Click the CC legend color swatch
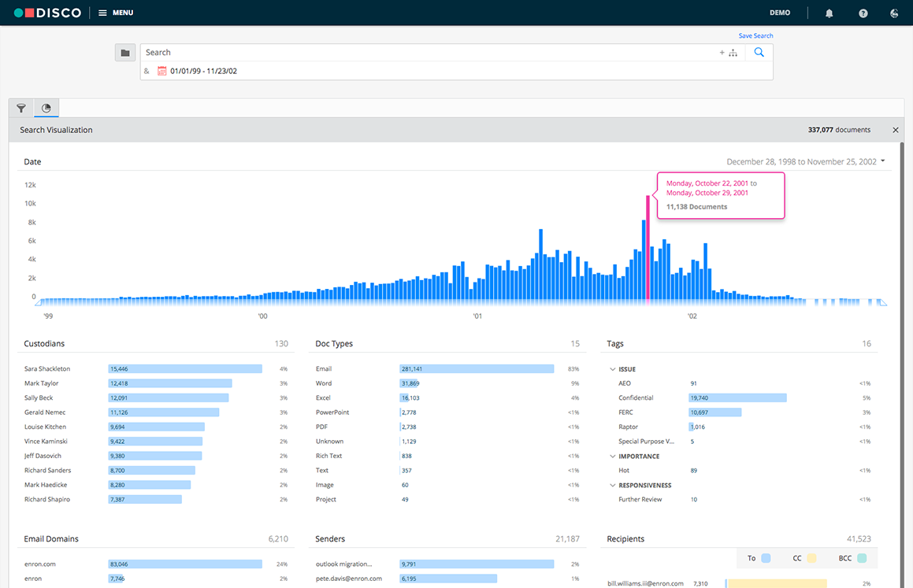 (x=811, y=558)
